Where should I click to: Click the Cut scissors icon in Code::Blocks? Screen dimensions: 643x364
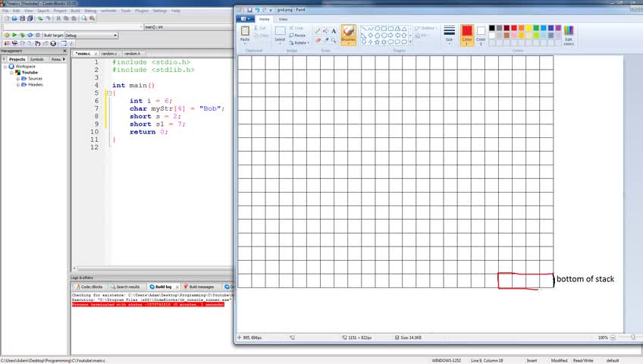(x=58, y=18)
